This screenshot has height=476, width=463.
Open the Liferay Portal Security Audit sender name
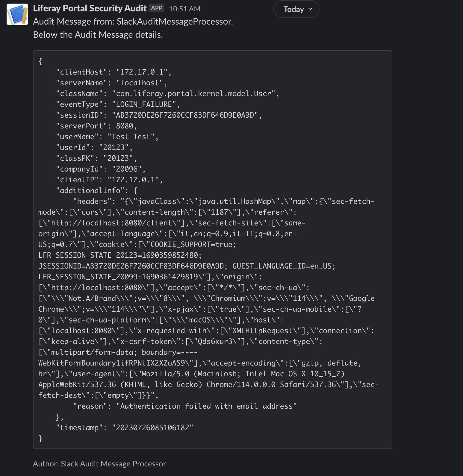(x=90, y=8)
